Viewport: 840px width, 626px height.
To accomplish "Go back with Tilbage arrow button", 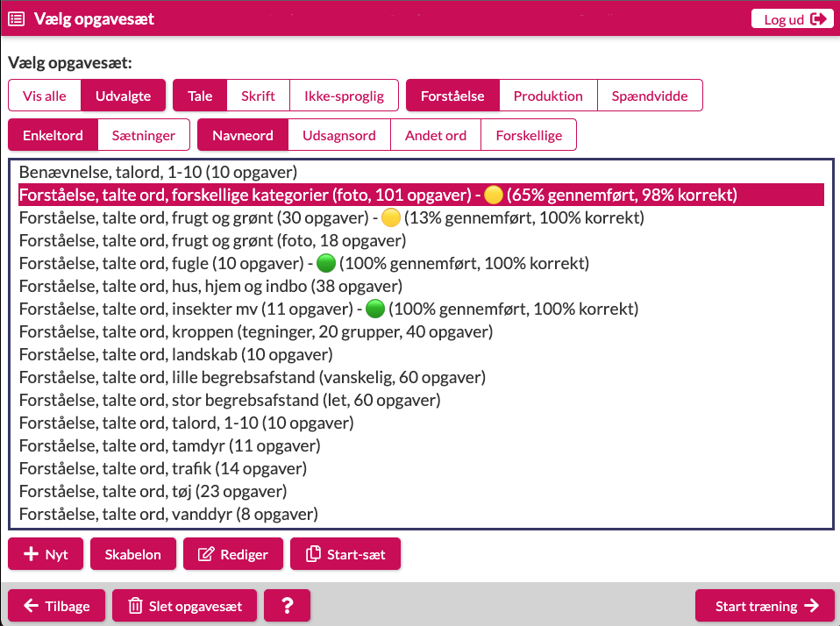I will pyautogui.click(x=56, y=606).
